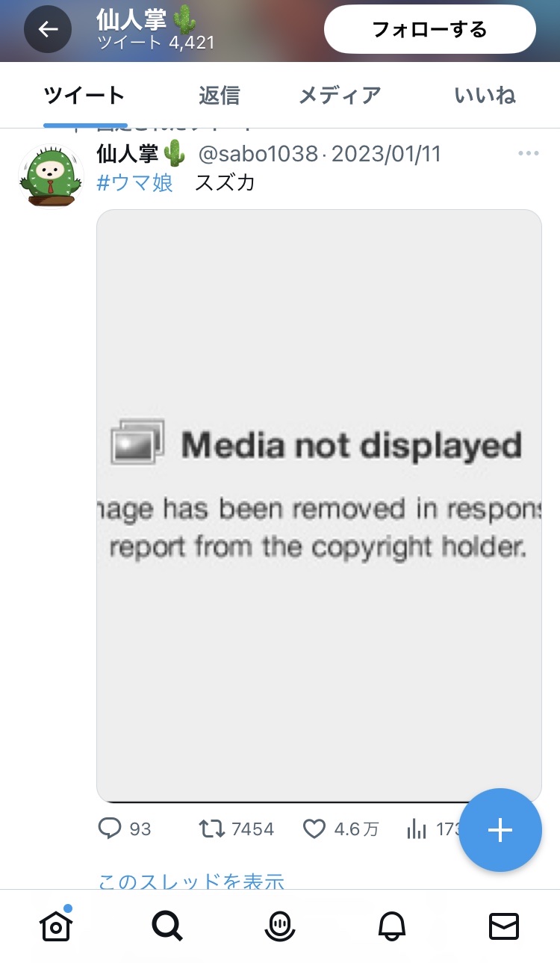Like the tweet with the heart icon

(x=314, y=829)
